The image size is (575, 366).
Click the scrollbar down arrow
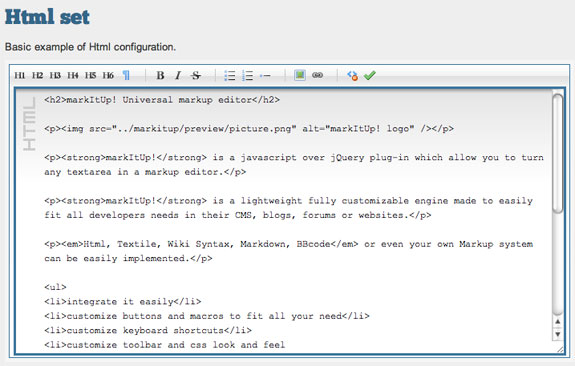pos(558,334)
